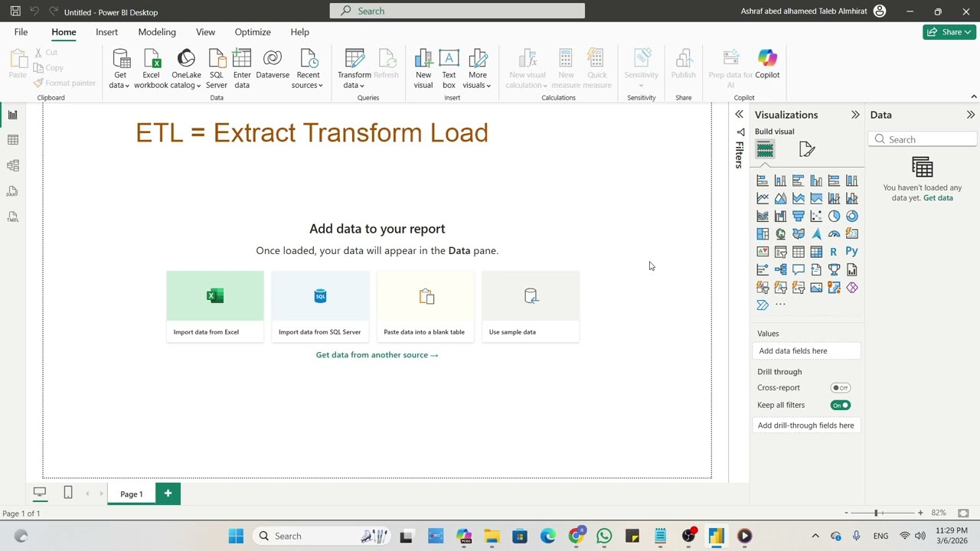
Task: Open Model view in left sidebar
Action: [x=13, y=165]
